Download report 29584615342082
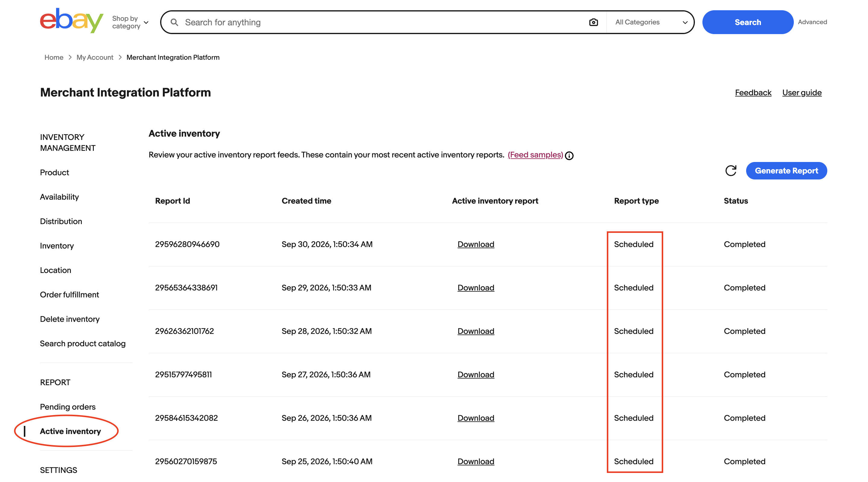The image size is (868, 482). click(x=475, y=418)
